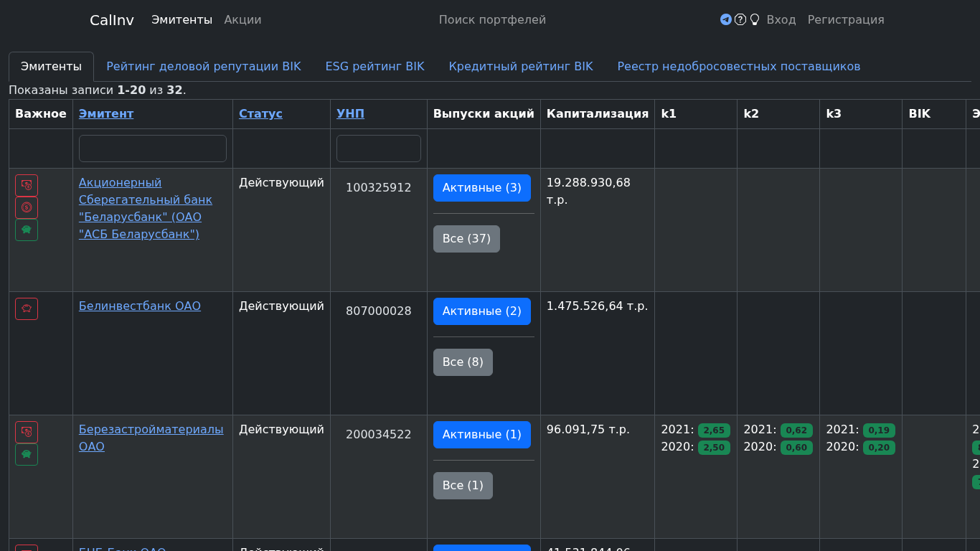
Task: Click the Важное column header
Action: 41,113
